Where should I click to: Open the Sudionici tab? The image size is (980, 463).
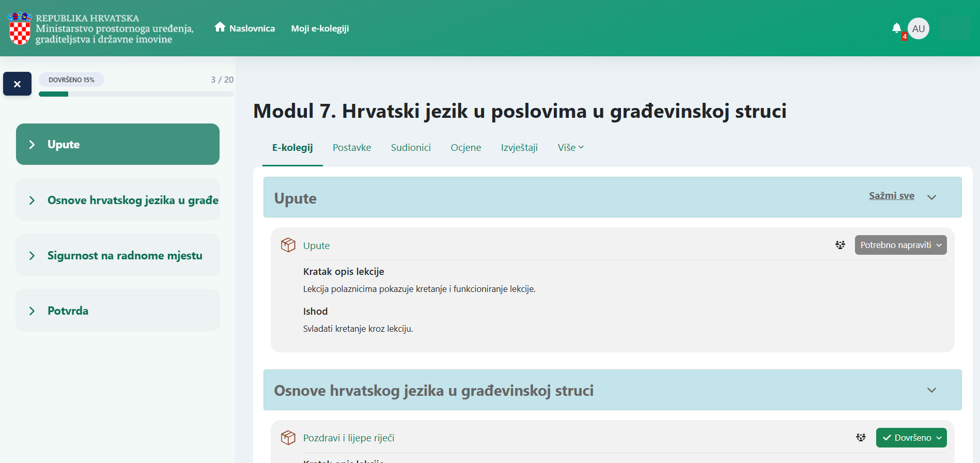click(x=411, y=148)
